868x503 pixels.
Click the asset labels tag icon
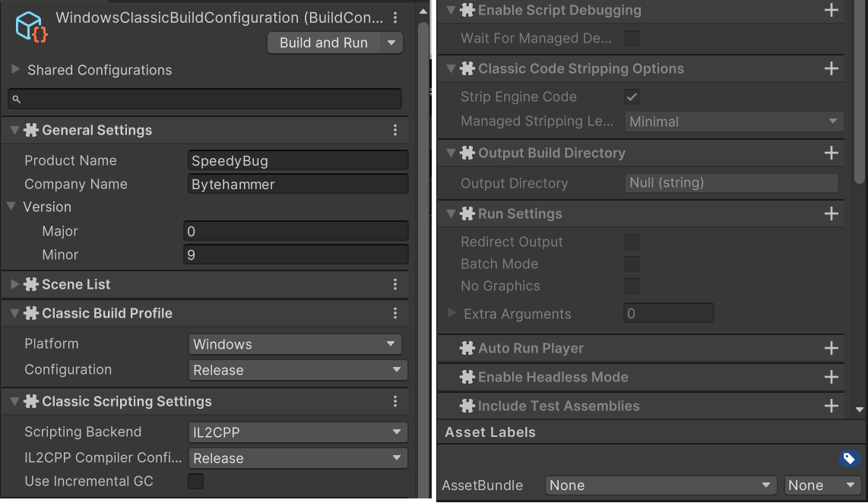pos(849,458)
